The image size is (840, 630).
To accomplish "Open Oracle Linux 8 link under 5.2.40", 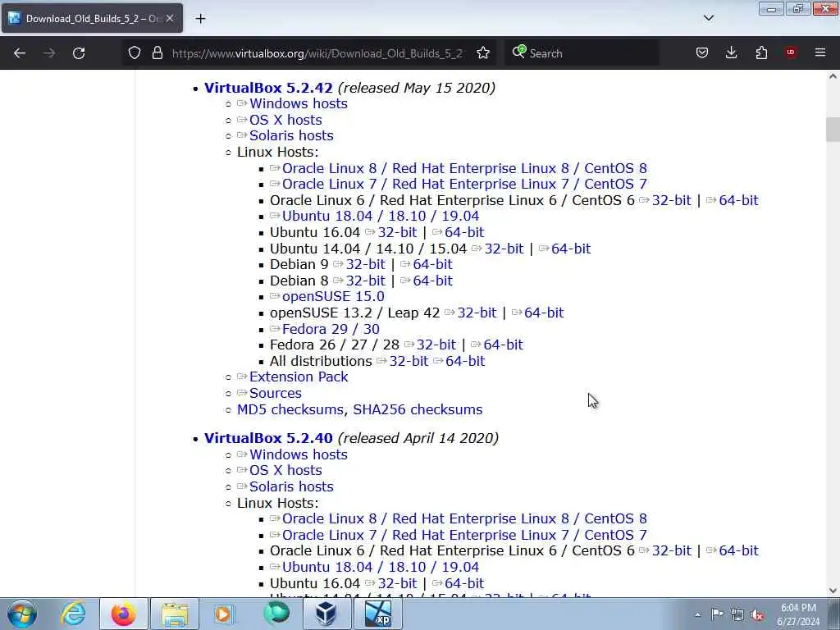I will (x=464, y=518).
